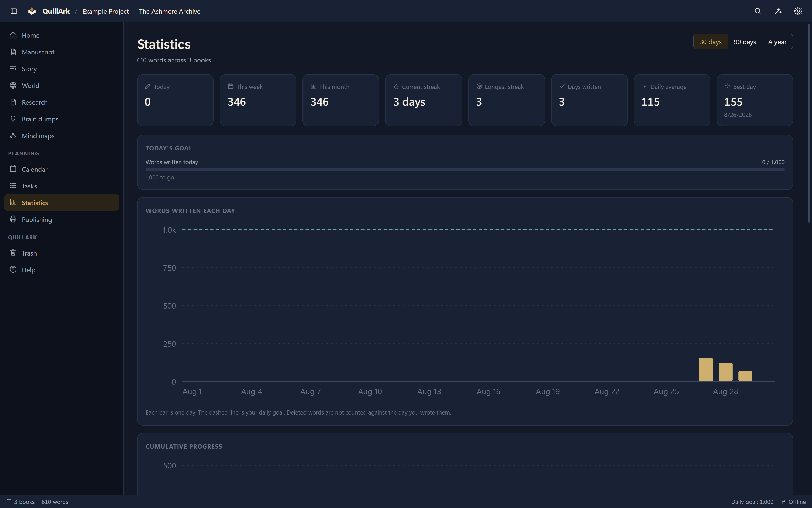Click the 0 / 1,000 goal counter
This screenshot has height=508, width=812.
pyautogui.click(x=773, y=162)
